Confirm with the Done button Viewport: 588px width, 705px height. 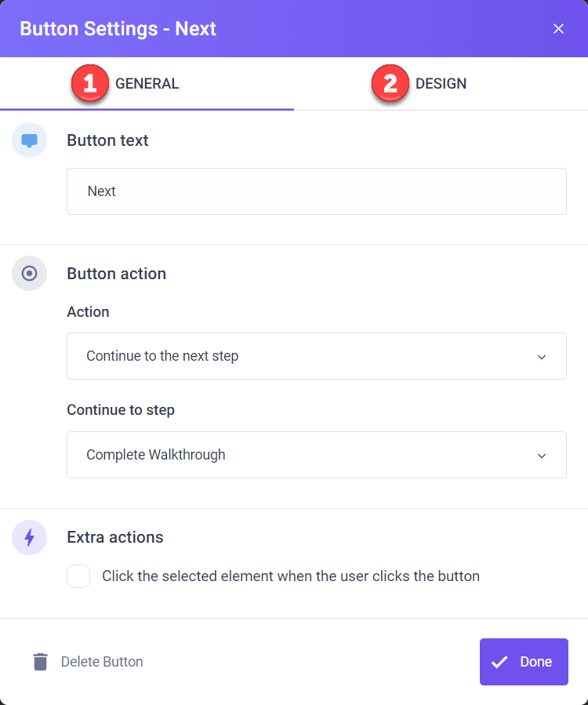coord(524,662)
